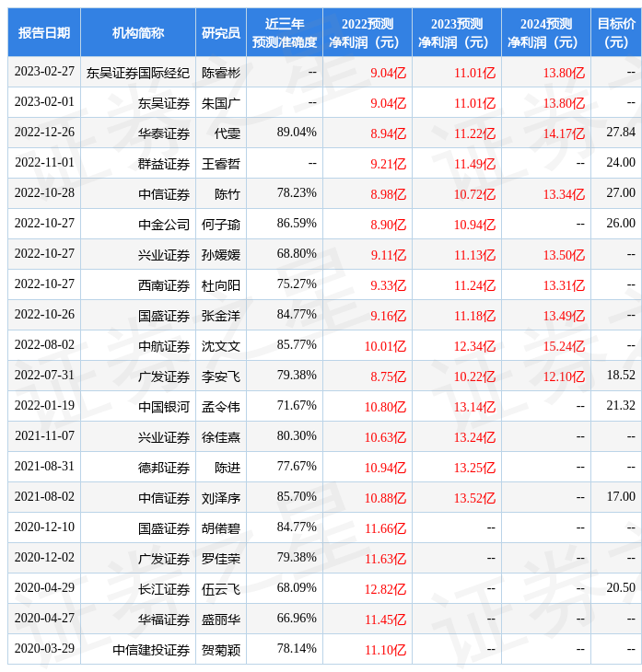Click researcher name 陈睿彬
This screenshot has height=672, width=642.
pos(221,73)
